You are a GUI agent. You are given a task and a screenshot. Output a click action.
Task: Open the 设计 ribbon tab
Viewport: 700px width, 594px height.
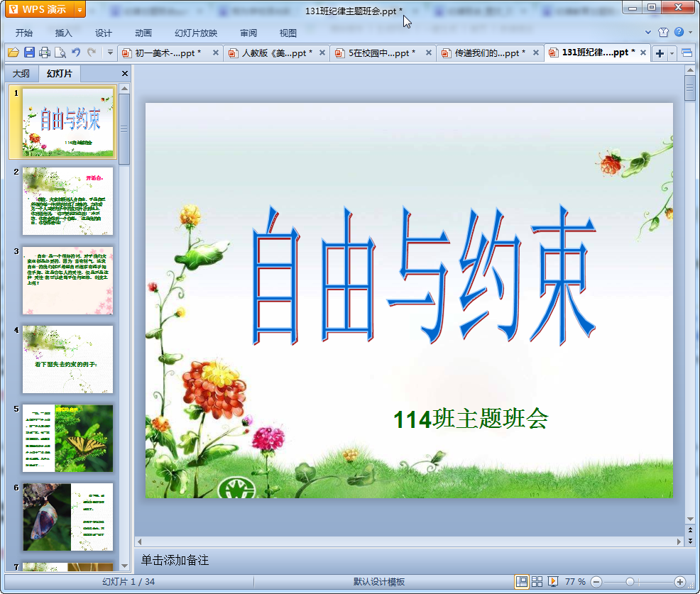(x=103, y=33)
